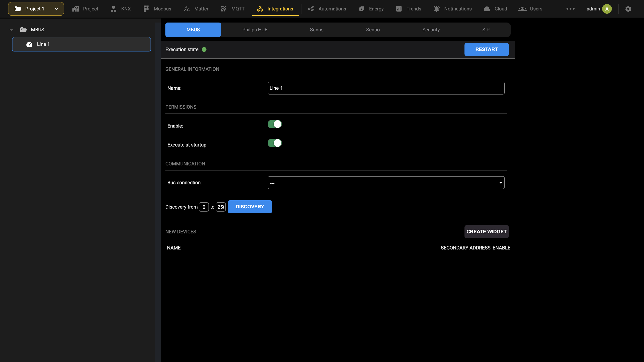Open the Bus connection dropdown
644x362 pixels.
pos(386,183)
